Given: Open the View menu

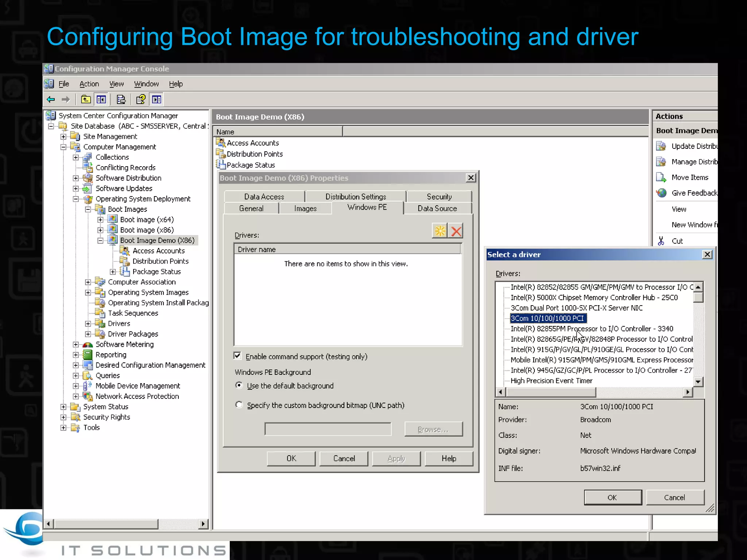Looking at the screenshot, I should pos(116,84).
